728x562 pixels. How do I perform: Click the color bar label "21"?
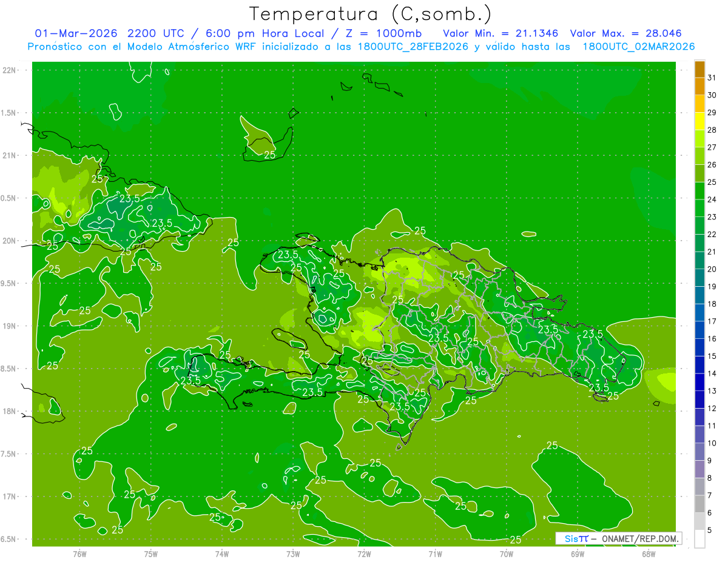712,252
